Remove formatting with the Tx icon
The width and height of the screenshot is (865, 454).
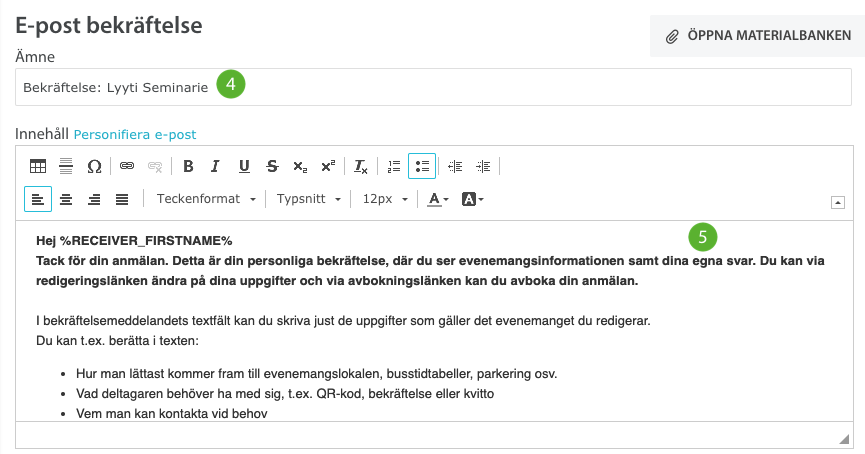(361, 166)
